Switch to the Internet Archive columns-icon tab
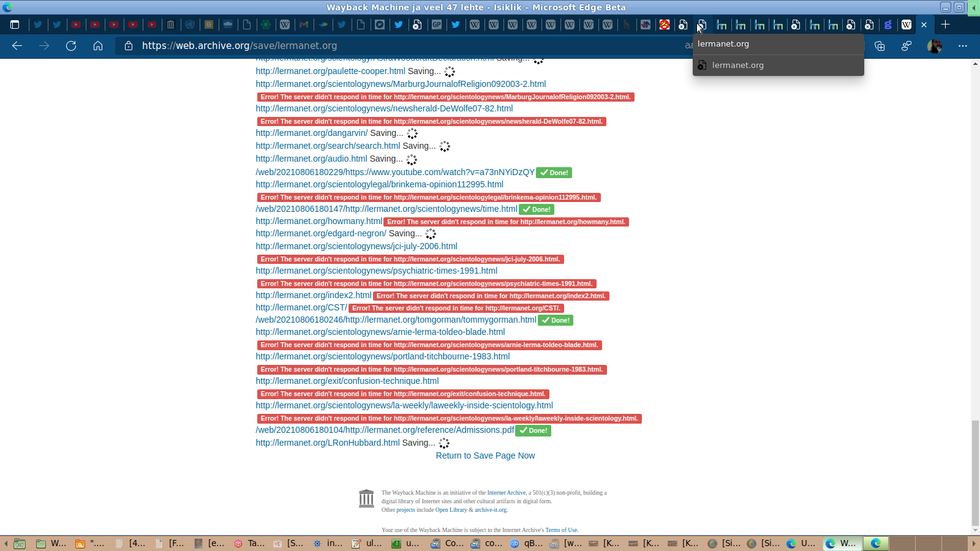Viewport: 980px width, 551px height. click(x=171, y=24)
